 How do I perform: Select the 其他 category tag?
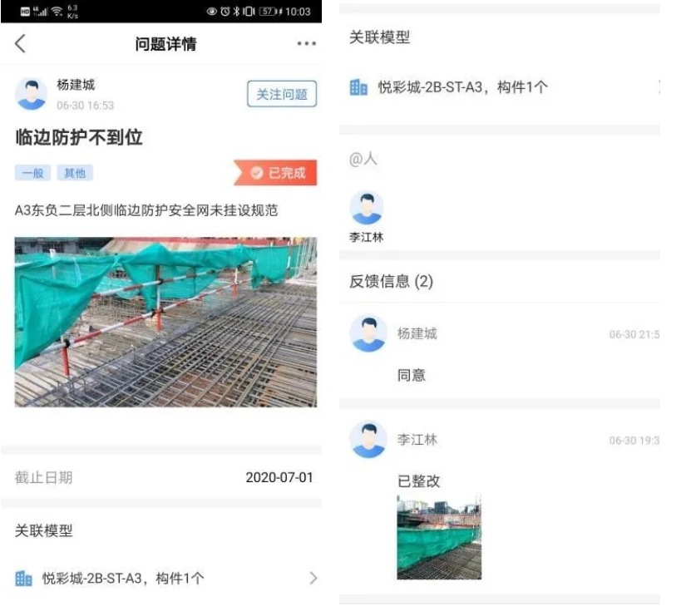tap(75, 173)
